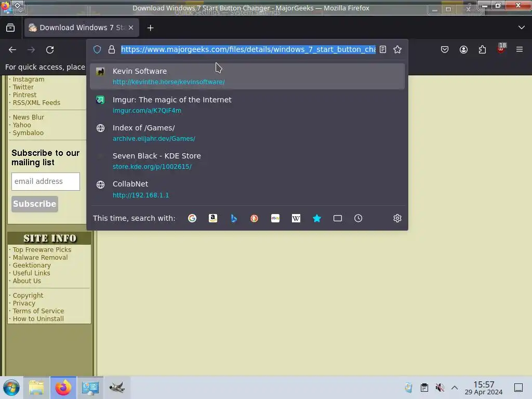Open the file manager from taskbar
532x399 pixels.
(x=36, y=388)
